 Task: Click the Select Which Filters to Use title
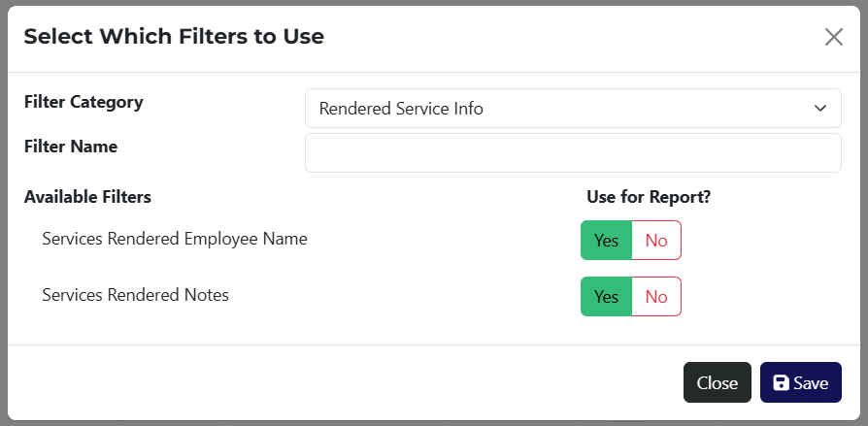[174, 37]
